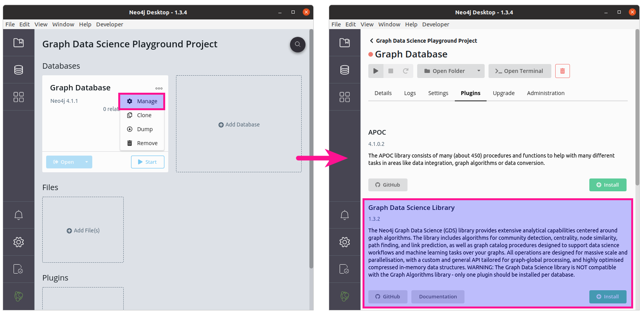Click Add Database placeholder
Image resolution: width=644 pixels, height=317 pixels.
[239, 124]
